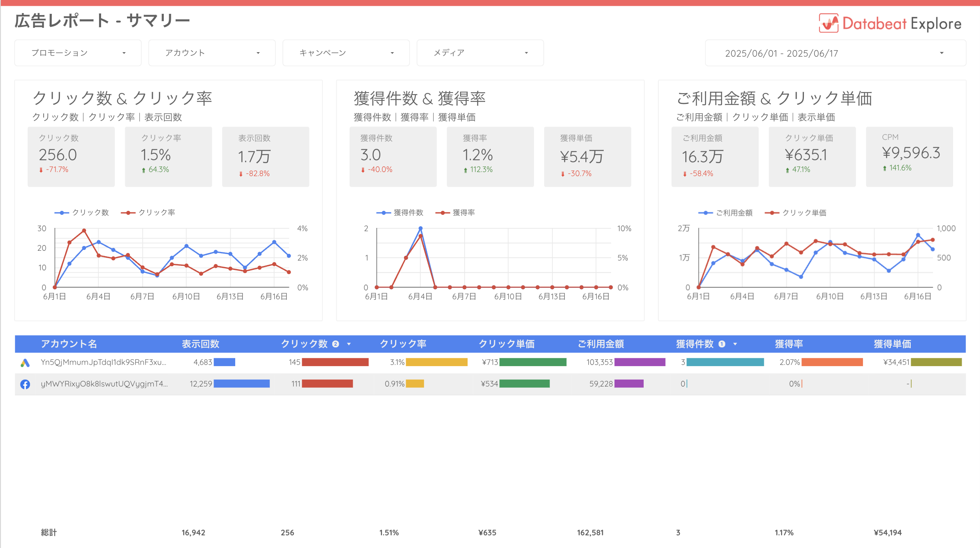Image resolution: width=980 pixels, height=548 pixels.
Task: Toggle 獲得率 legend in middle chart
Action: [455, 212]
